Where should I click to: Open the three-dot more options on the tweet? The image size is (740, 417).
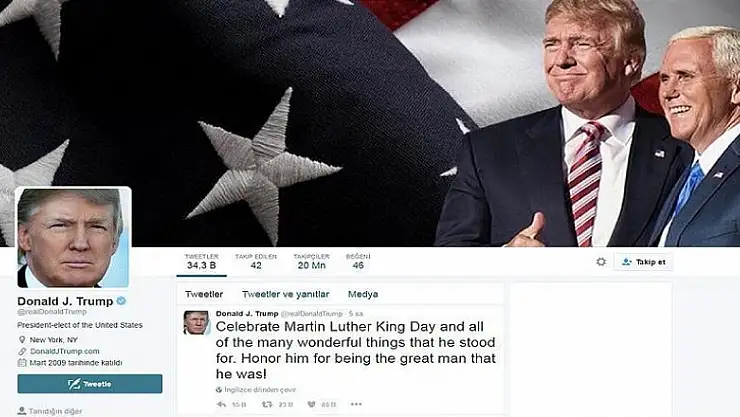pos(356,404)
